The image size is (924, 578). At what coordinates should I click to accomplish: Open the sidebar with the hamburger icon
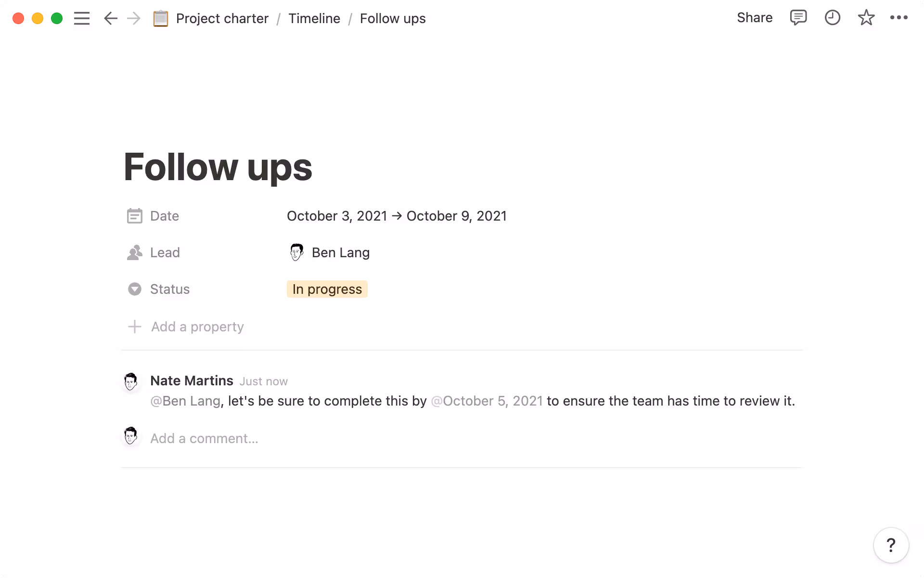pos(82,18)
